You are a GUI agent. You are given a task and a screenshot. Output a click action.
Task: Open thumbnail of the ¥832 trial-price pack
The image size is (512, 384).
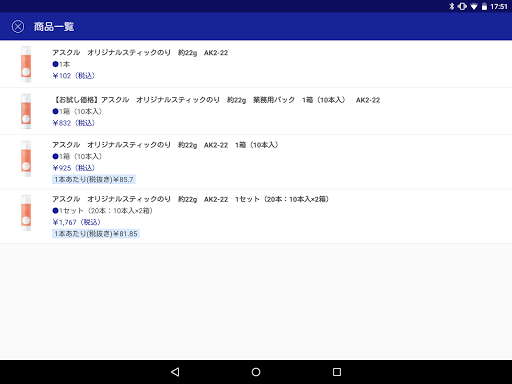26,111
